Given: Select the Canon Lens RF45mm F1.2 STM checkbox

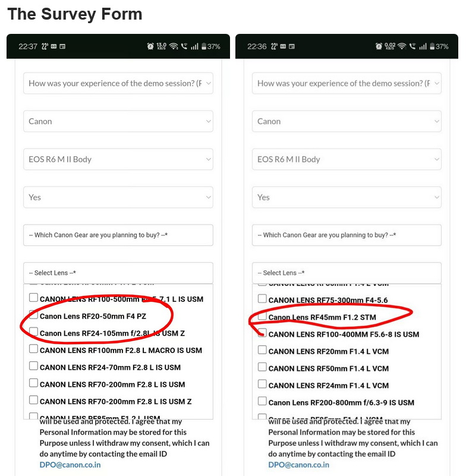Looking at the screenshot, I should tap(262, 316).
